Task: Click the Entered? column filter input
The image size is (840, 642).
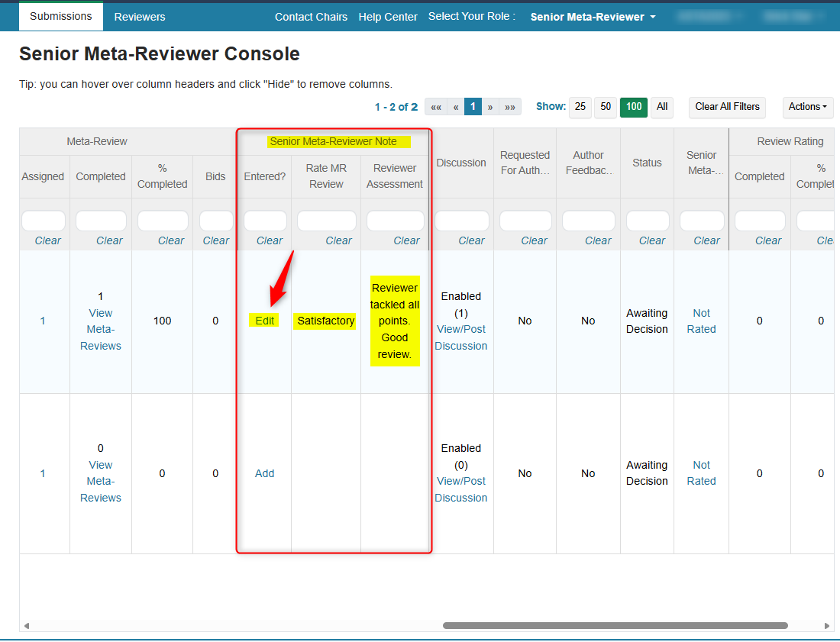Action: [265, 221]
